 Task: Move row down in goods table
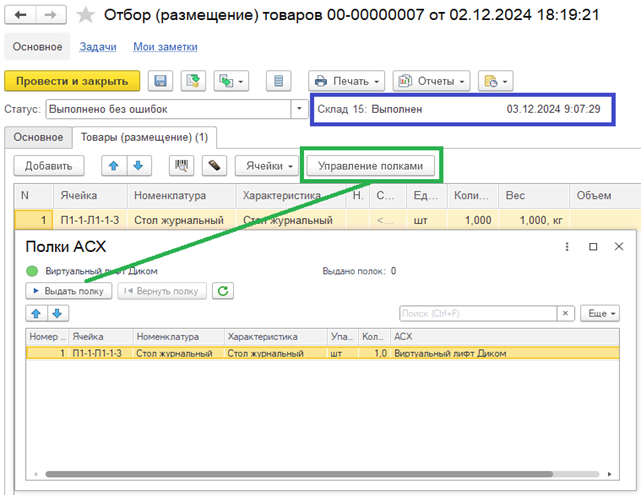pyautogui.click(x=137, y=165)
